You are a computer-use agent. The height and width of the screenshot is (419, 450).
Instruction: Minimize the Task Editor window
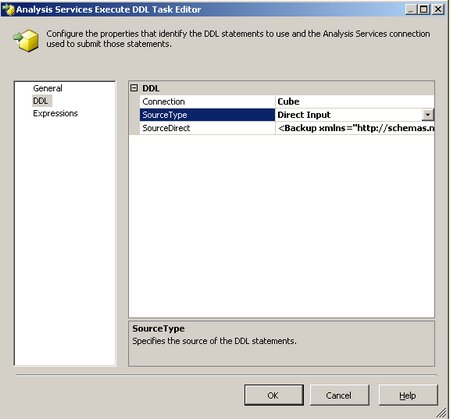(x=411, y=9)
